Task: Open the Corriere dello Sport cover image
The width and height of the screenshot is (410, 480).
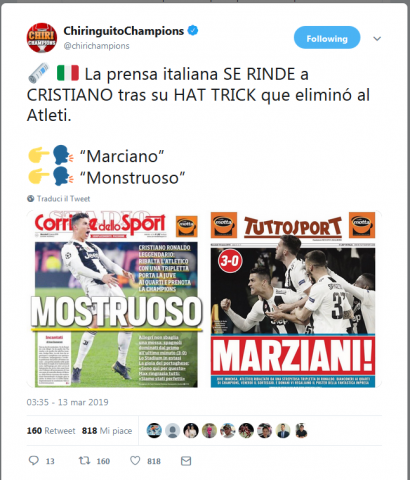Action: (116, 299)
